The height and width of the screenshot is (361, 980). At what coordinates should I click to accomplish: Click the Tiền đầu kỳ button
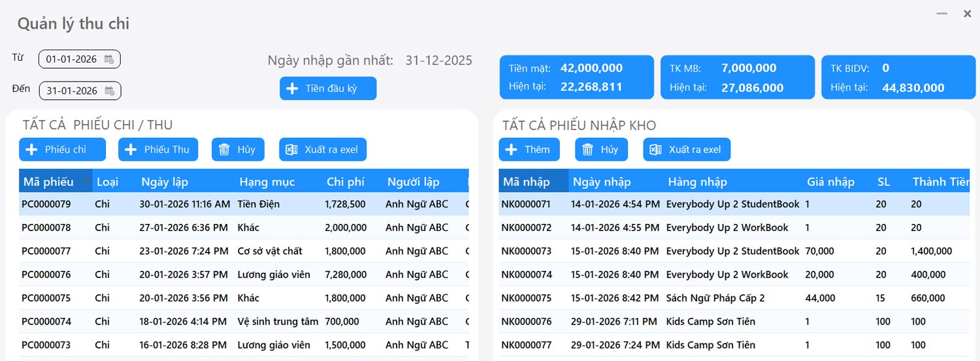click(x=328, y=88)
